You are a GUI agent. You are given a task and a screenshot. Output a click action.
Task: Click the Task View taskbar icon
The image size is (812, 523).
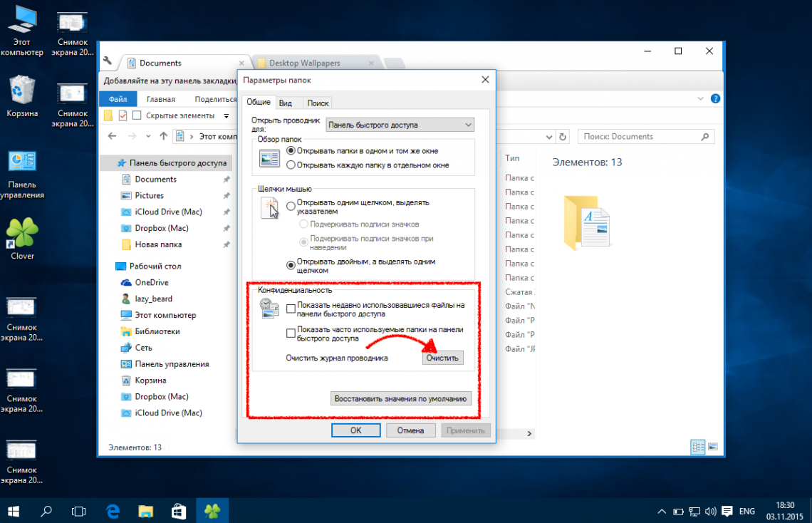79,511
